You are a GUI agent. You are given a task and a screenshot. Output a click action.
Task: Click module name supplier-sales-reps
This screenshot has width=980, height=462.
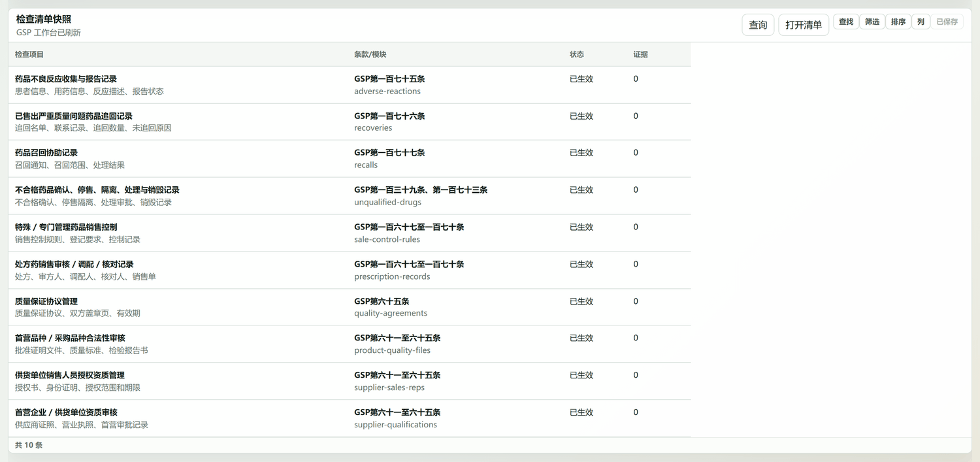point(389,388)
